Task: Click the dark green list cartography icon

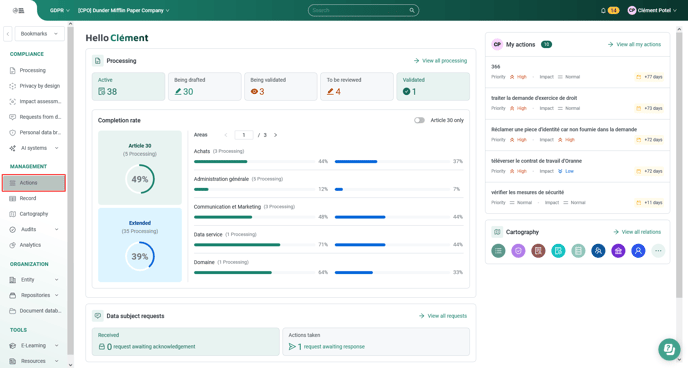Action: 498,251
